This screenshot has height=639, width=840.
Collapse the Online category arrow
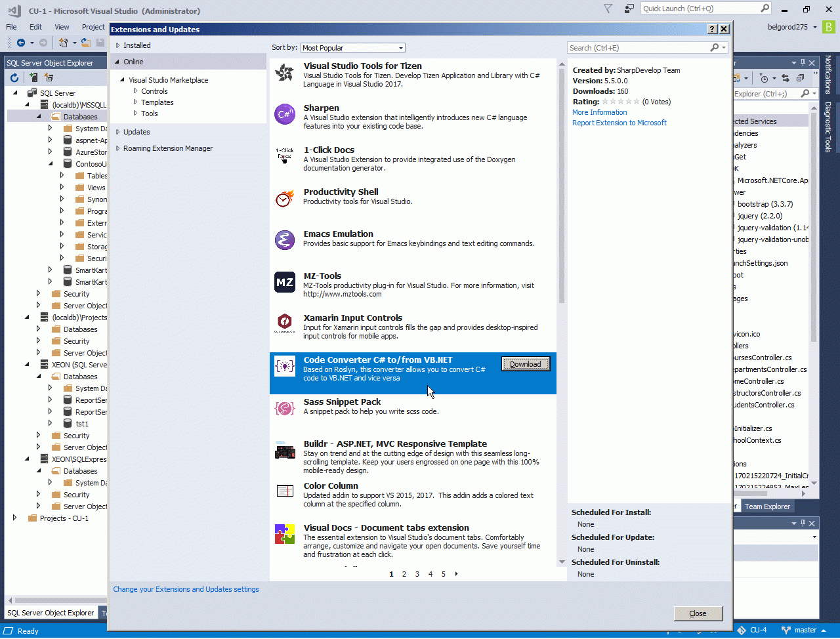click(118, 62)
